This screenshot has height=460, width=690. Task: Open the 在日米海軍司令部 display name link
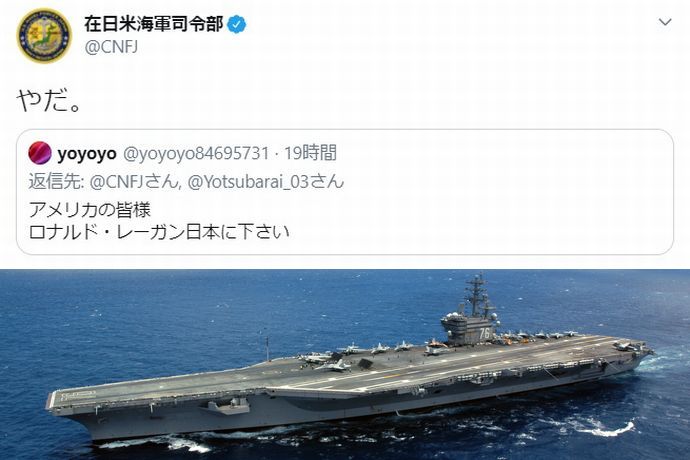(154, 24)
